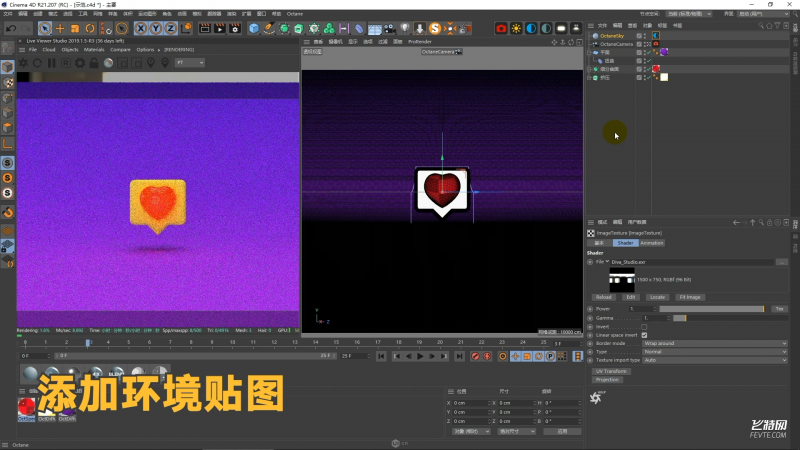Enable the Invert checkbox

[644, 327]
